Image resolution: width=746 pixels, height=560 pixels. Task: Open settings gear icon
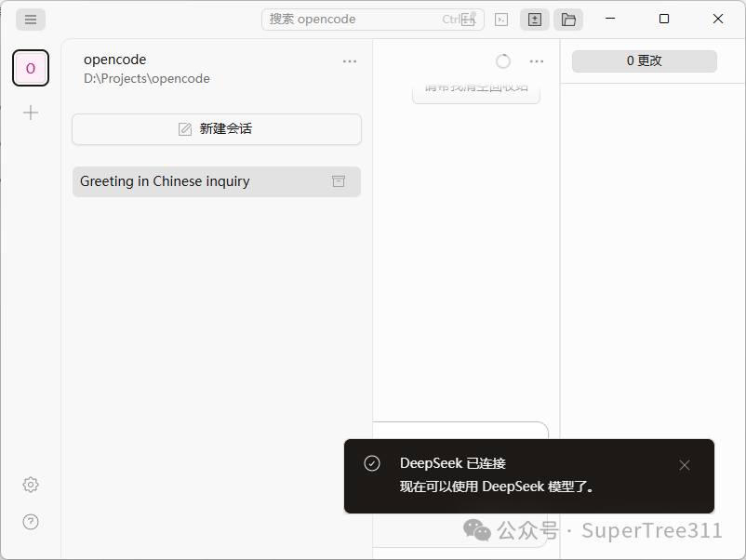(x=31, y=485)
